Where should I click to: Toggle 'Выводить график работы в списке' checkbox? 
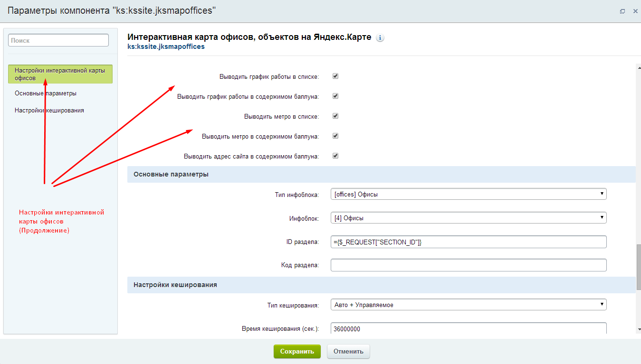pos(335,76)
